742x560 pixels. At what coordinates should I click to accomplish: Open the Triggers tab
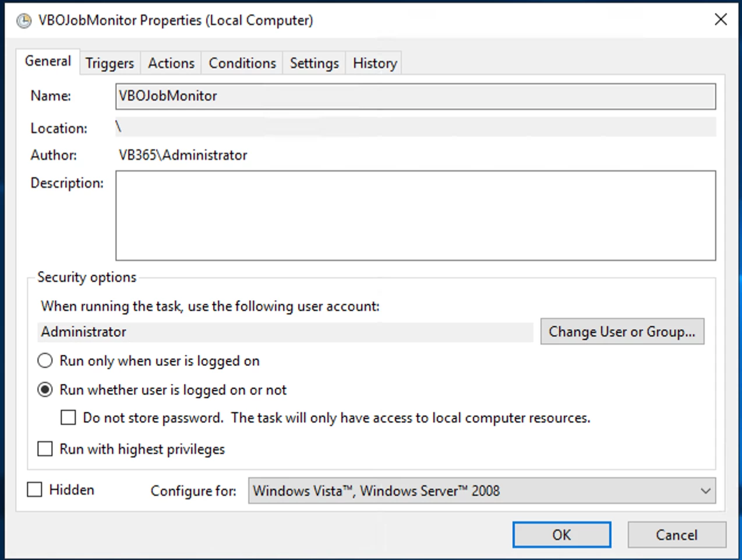click(x=109, y=63)
